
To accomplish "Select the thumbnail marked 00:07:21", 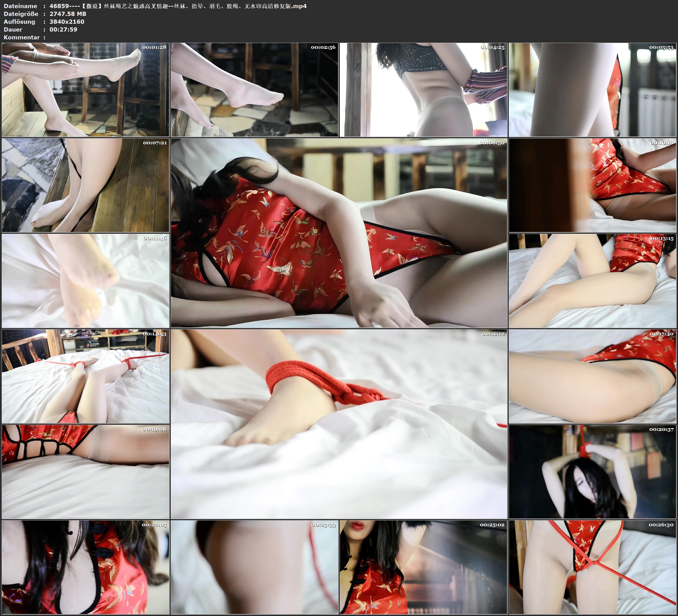I will coord(85,185).
